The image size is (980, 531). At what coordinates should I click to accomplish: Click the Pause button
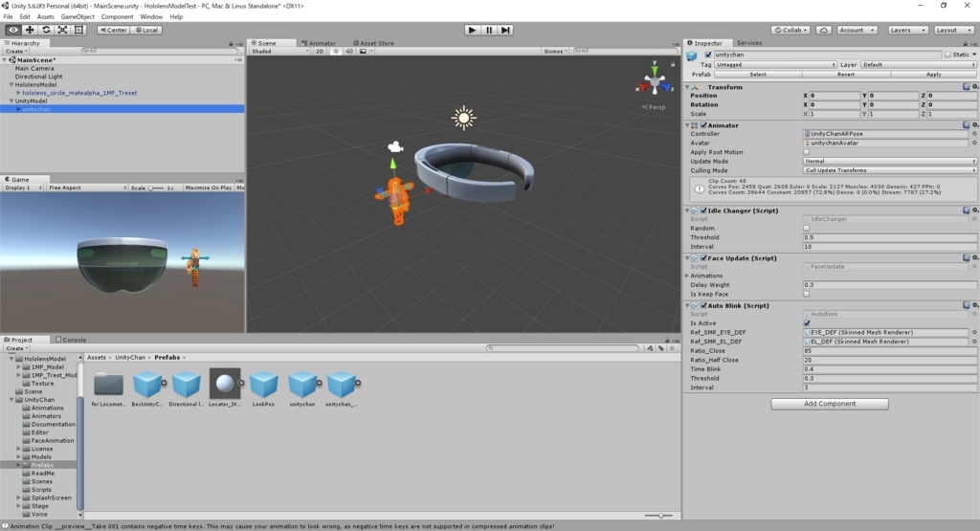pyautogui.click(x=489, y=30)
